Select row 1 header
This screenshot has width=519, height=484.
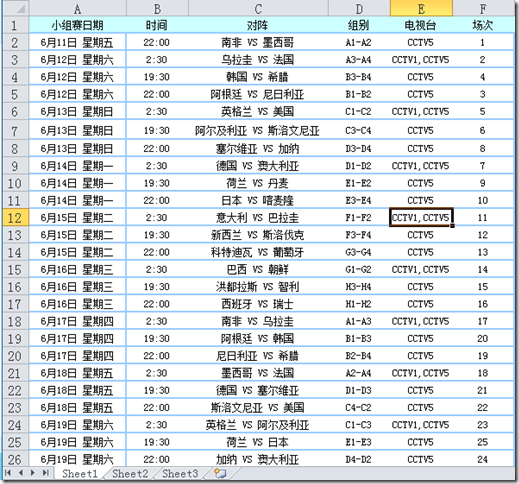coord(15,25)
